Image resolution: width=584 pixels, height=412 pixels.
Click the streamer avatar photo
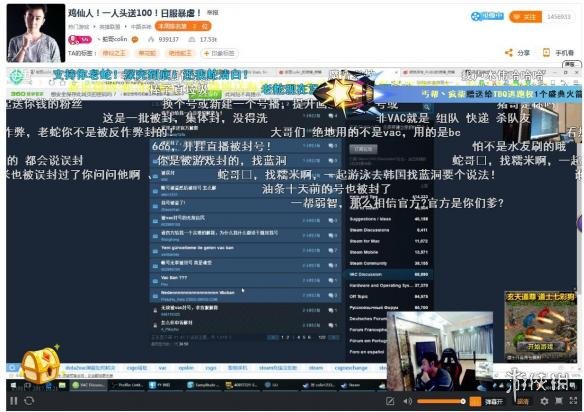[35, 33]
